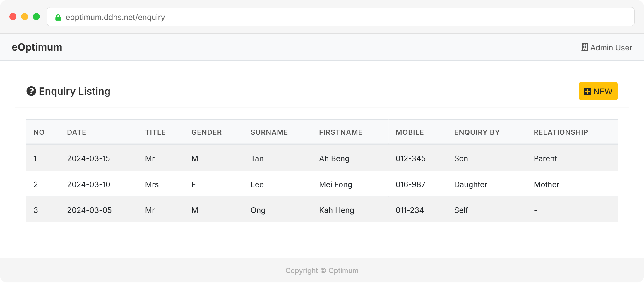Viewport: 644px width, 283px height.
Task: Click the Copyright Optimum footer text
Action: (322, 271)
